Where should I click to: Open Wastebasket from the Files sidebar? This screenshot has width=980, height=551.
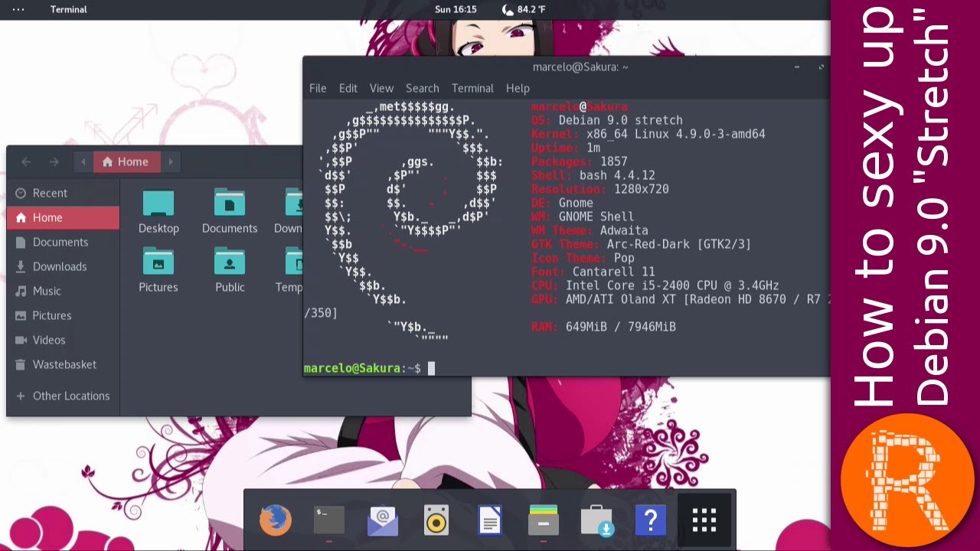[63, 364]
